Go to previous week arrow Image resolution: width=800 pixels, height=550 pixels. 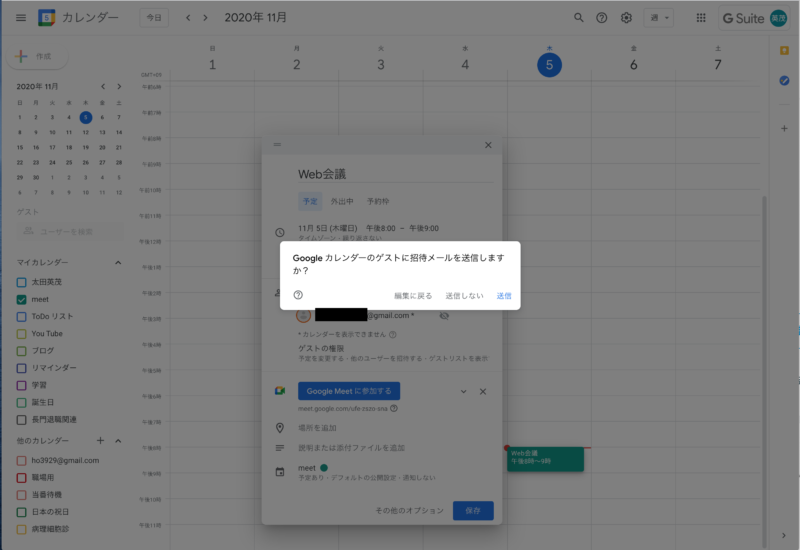click(x=188, y=18)
